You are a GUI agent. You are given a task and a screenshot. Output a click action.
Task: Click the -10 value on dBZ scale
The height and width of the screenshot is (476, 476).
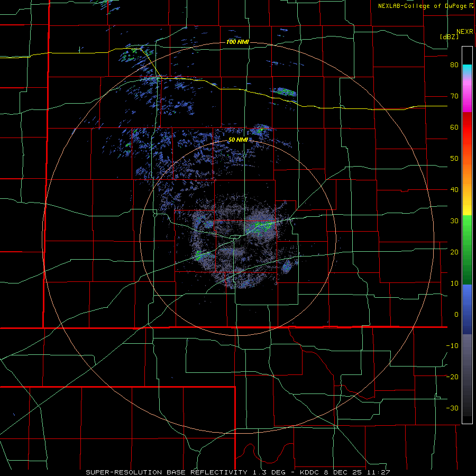coord(452,345)
